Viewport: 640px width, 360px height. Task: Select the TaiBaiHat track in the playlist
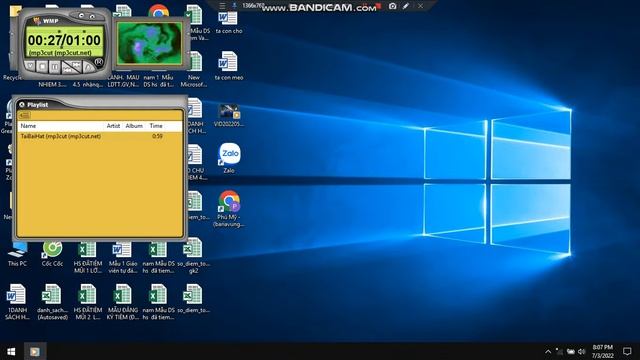(61, 136)
